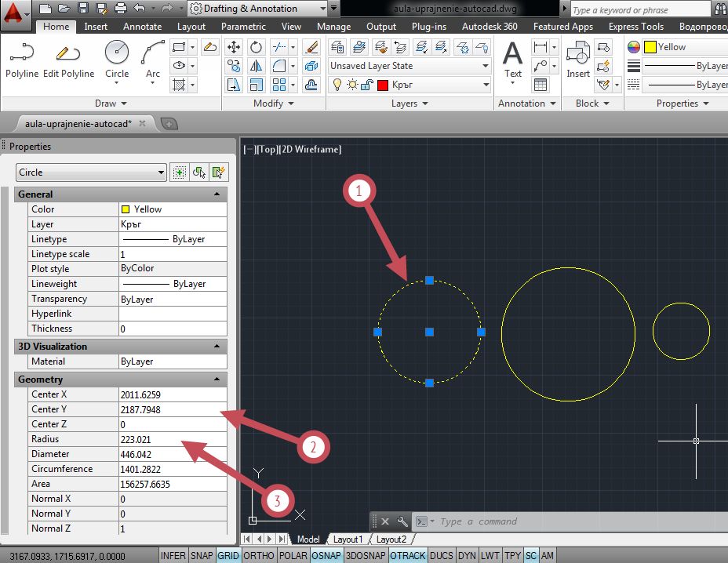Click the Offset tool icon

[x=311, y=85]
